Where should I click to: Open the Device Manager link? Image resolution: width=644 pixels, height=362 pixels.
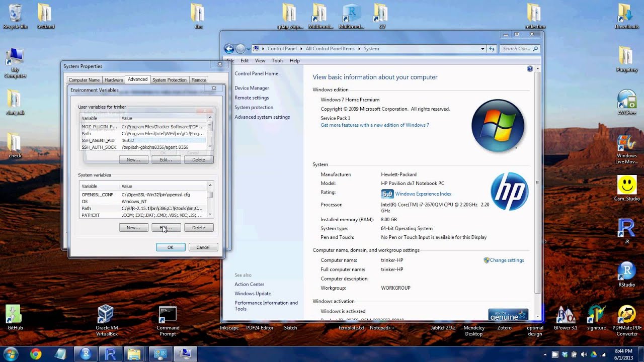point(252,88)
